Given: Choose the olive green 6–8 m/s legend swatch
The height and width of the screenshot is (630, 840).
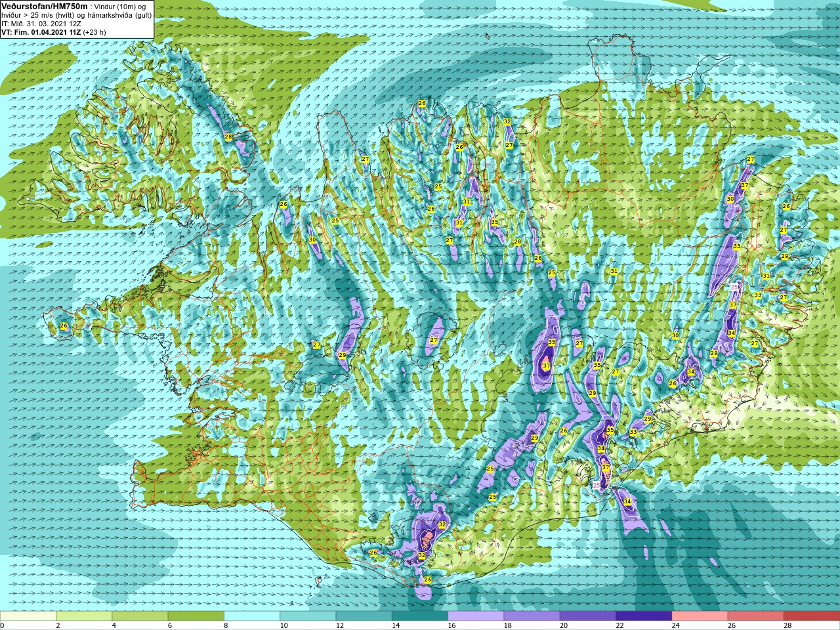Looking at the screenshot, I should click(x=196, y=616).
